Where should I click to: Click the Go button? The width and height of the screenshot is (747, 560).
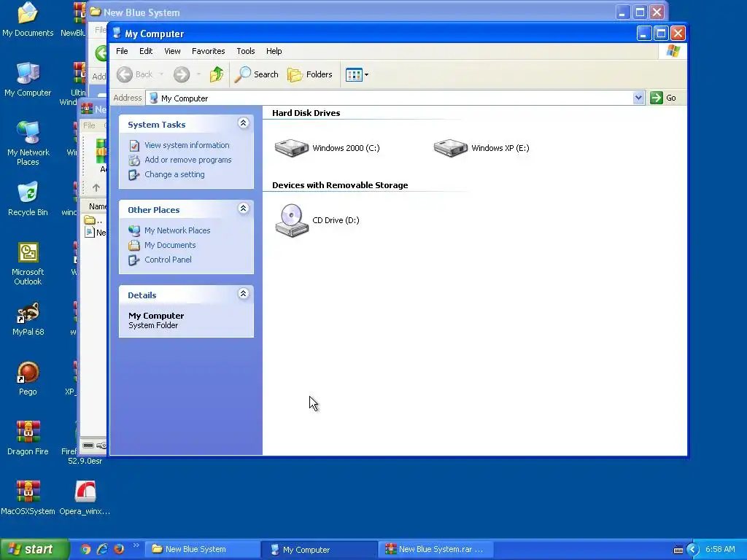(x=664, y=98)
